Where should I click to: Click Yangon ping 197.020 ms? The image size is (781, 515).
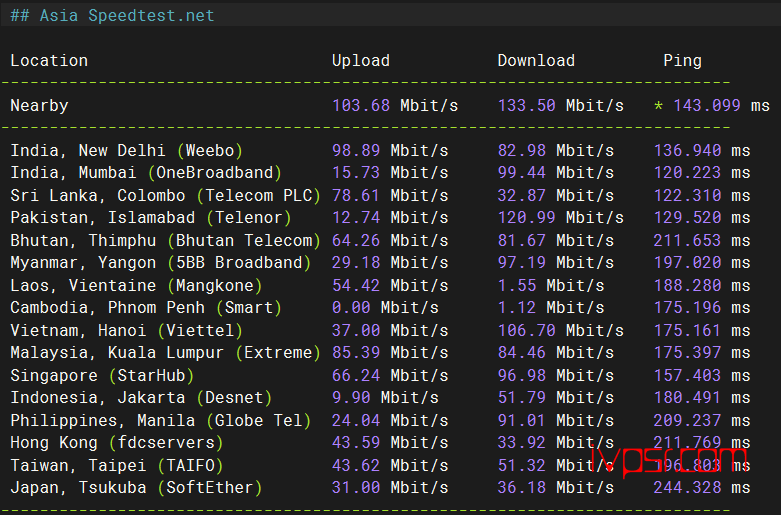pyautogui.click(x=702, y=262)
